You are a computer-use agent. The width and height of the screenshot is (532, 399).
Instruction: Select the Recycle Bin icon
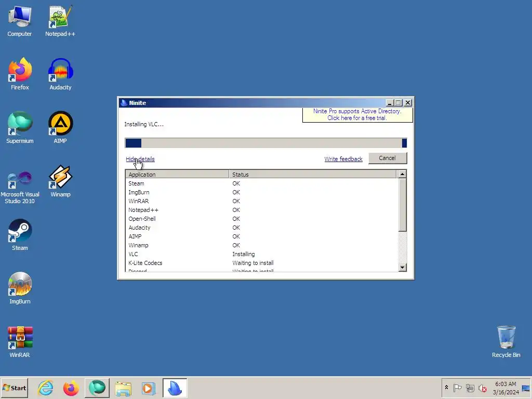pyautogui.click(x=506, y=341)
